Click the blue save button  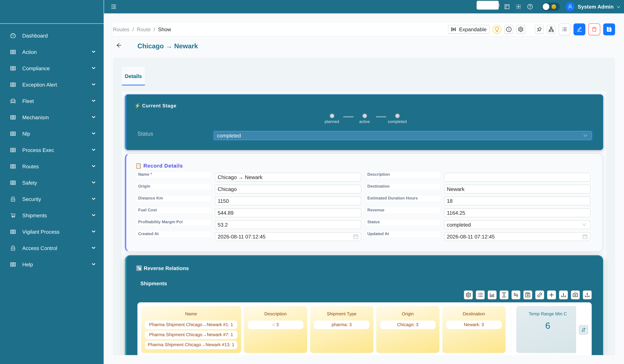pos(609,30)
